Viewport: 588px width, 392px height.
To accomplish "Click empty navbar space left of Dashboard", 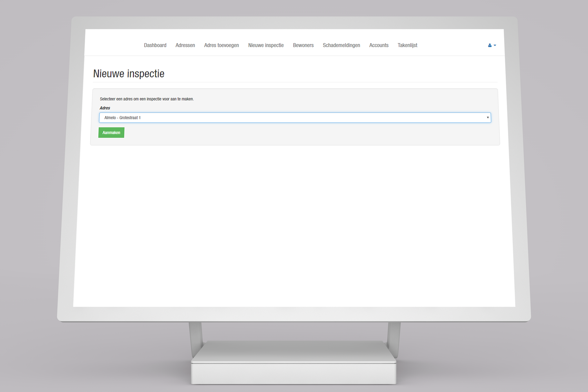I will tap(114, 45).
